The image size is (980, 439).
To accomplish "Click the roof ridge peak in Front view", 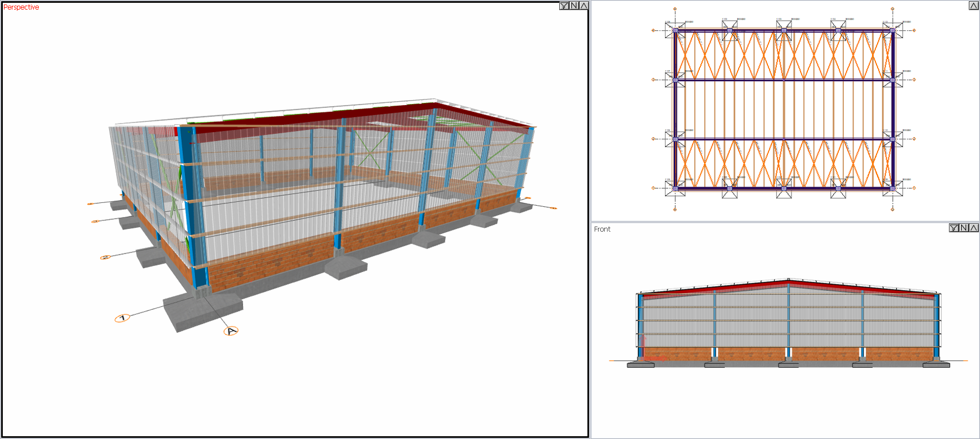I will (x=788, y=280).
